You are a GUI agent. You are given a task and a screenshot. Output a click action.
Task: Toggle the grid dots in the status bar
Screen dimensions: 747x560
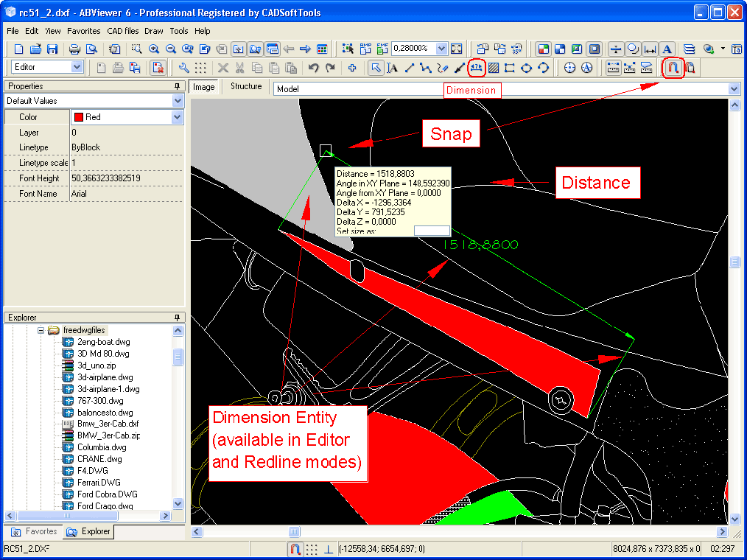pos(312,550)
